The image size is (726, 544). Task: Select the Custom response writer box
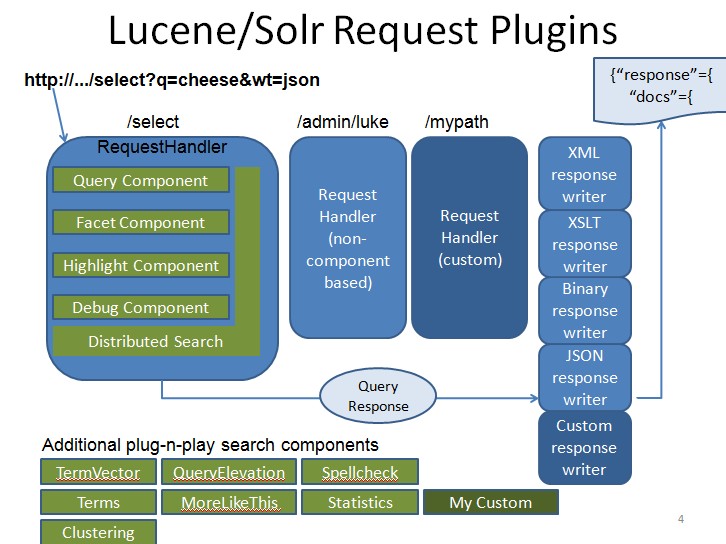[585, 448]
